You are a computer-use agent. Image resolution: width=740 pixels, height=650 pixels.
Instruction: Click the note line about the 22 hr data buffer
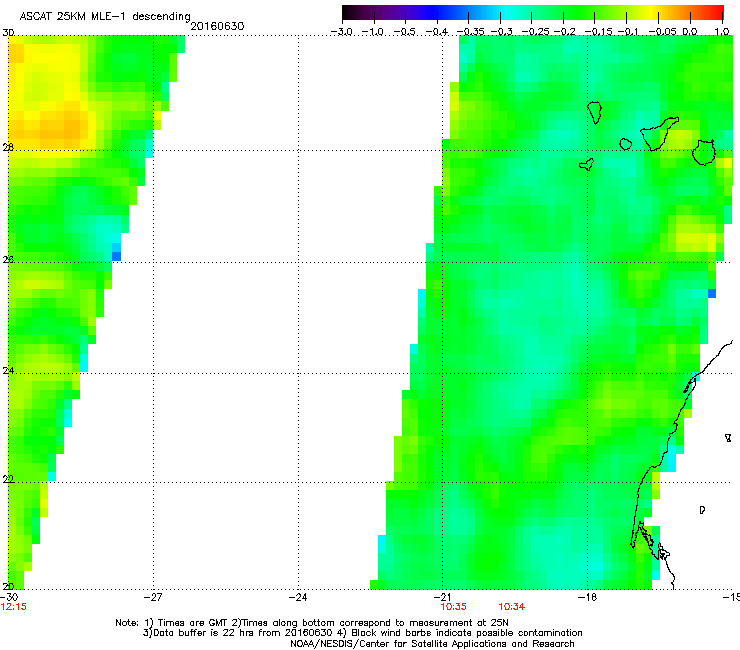pyautogui.click(x=362, y=633)
